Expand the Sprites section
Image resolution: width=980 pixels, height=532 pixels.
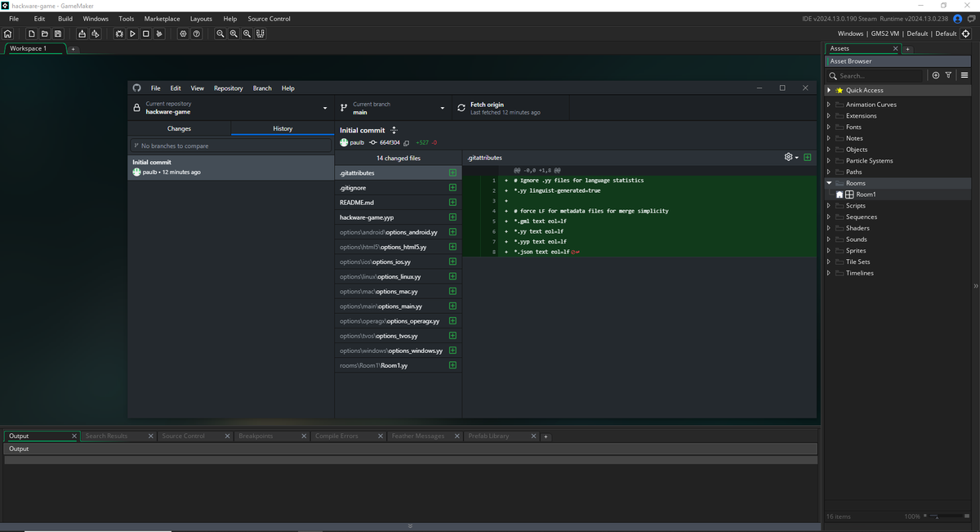coord(828,250)
